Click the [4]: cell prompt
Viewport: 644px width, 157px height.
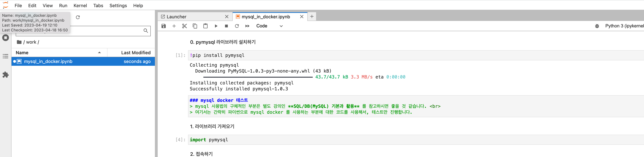click(x=181, y=140)
